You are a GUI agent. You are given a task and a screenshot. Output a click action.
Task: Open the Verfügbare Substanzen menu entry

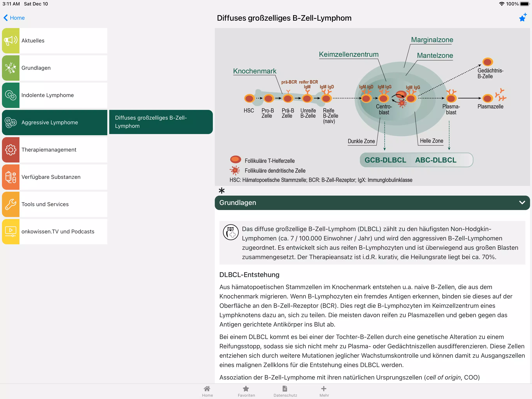point(55,177)
